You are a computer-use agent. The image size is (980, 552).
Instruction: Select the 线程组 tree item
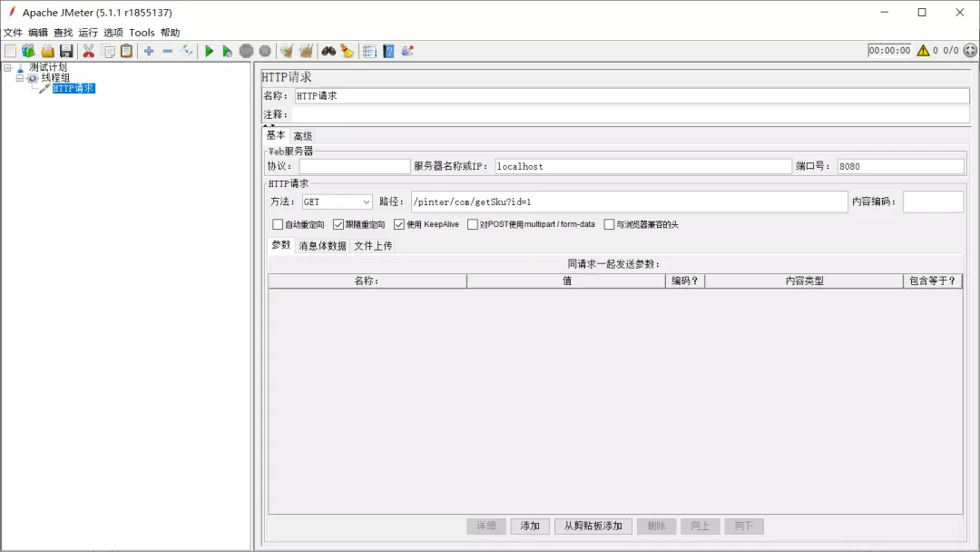pos(55,78)
